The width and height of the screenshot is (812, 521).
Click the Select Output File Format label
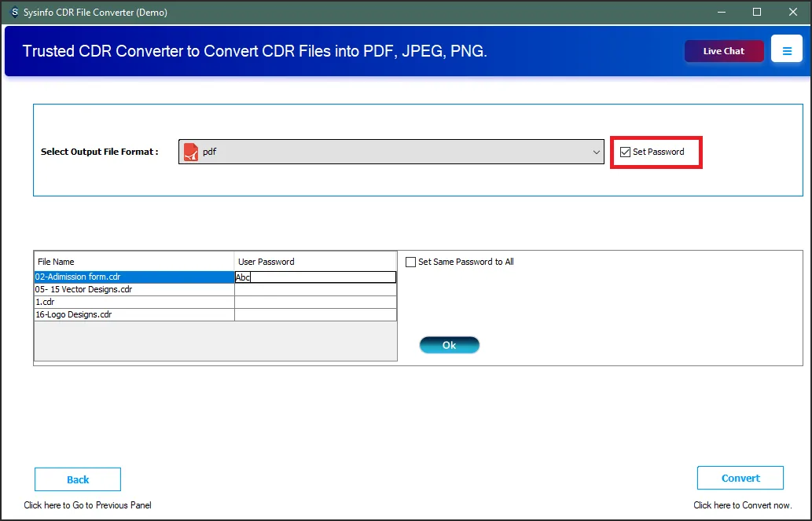(x=99, y=152)
